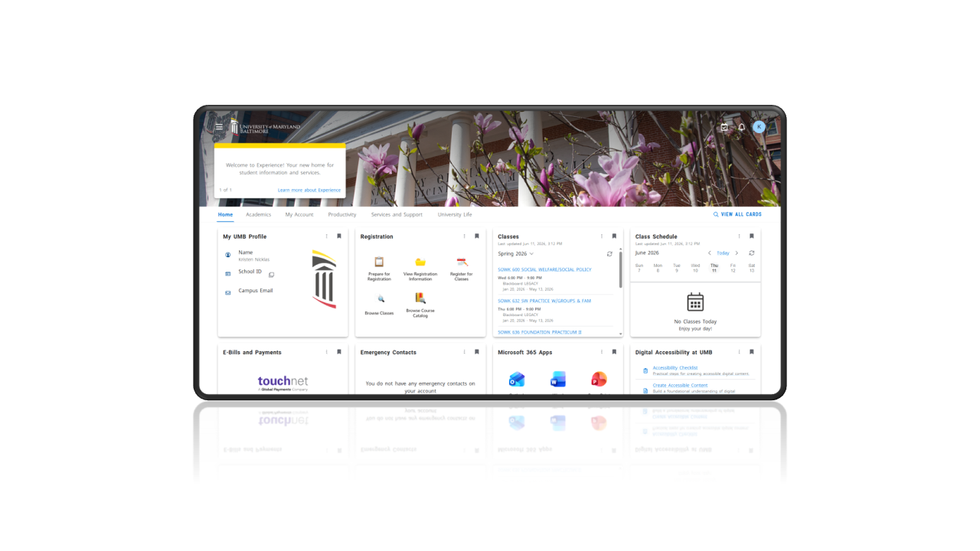Click Learn more about Experience link
The image size is (980, 551).
pos(309,190)
